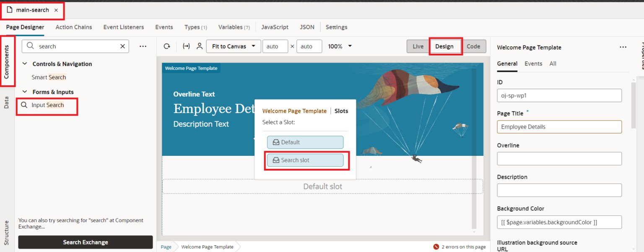Switch to the JSON tab
Image resolution: width=644 pixels, height=252 pixels.
coord(307,27)
